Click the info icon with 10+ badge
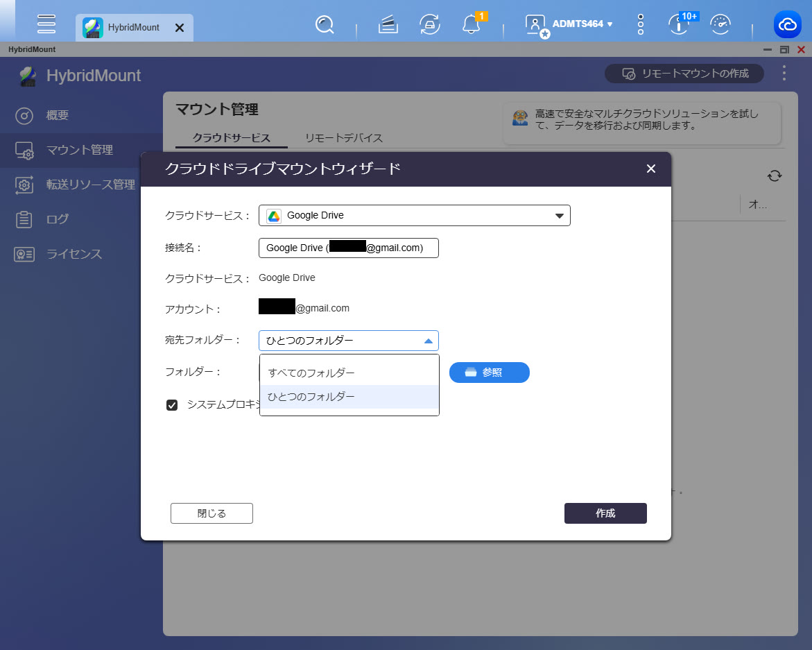 (679, 25)
